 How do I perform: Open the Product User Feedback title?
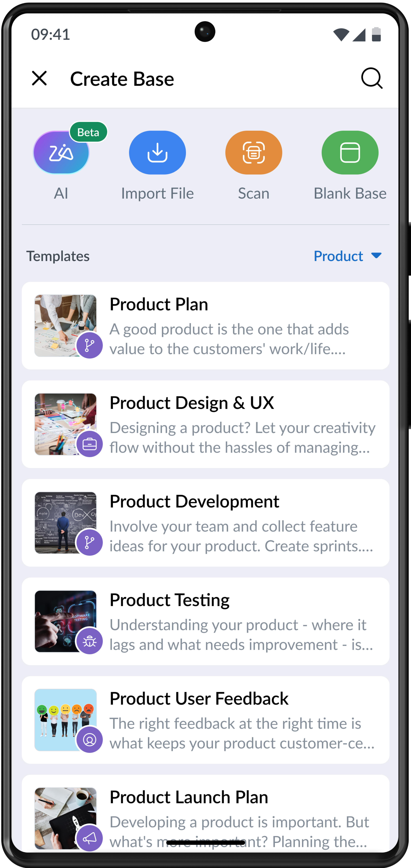(x=199, y=698)
